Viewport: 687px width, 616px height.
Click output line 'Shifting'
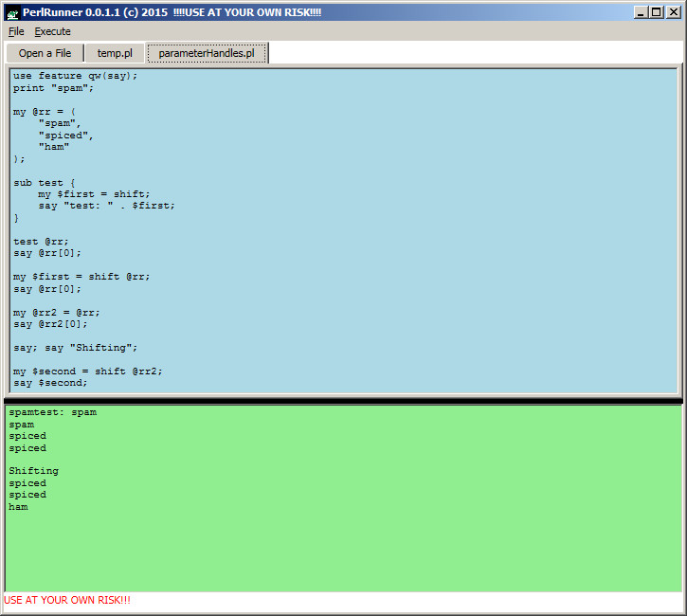(33, 471)
